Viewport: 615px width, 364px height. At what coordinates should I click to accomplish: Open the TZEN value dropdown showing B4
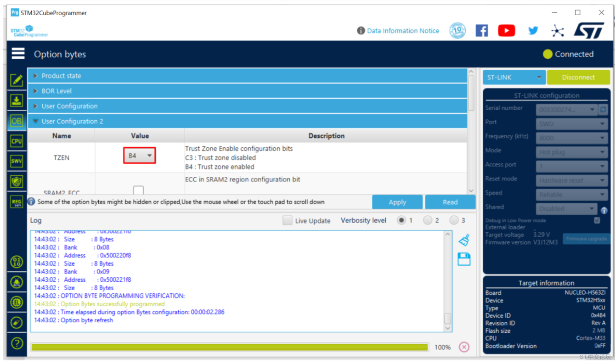[x=140, y=156]
